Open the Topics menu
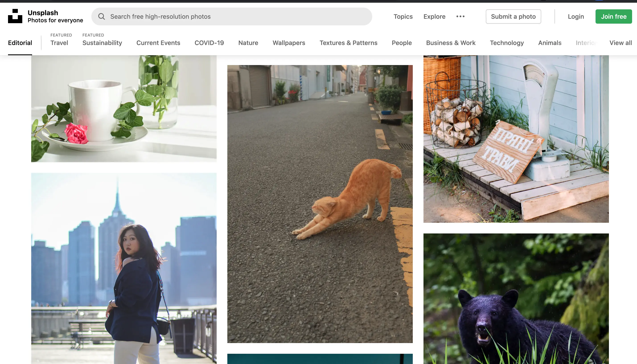Image resolution: width=637 pixels, height=364 pixels. pyautogui.click(x=403, y=16)
